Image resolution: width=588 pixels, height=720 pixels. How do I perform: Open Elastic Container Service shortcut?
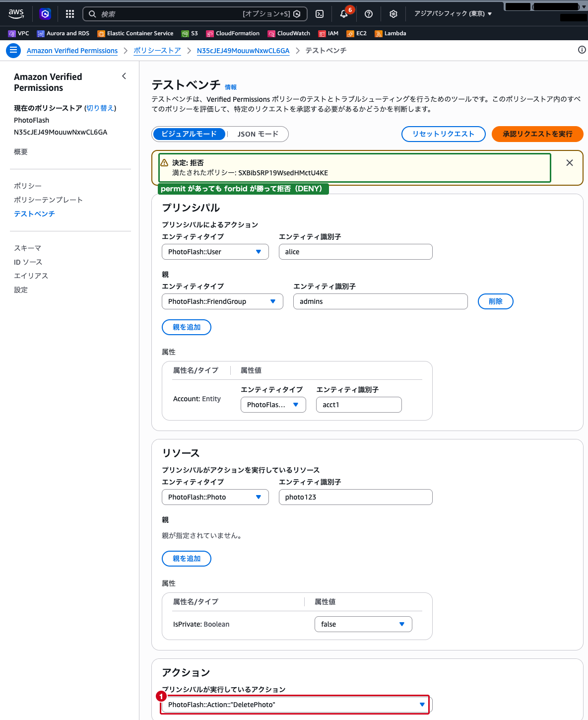click(x=135, y=33)
